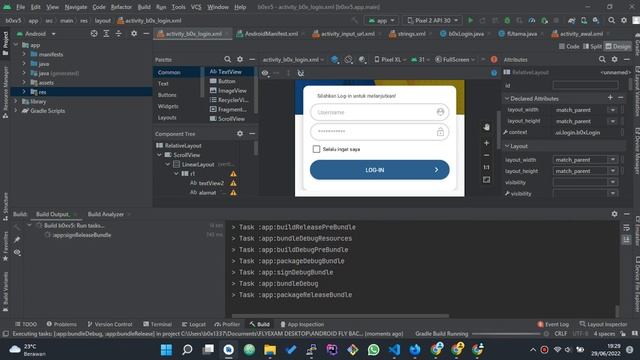This screenshot has height=360, width=640.
Task: Search the Palette with magnifier icon
Action: pyautogui.click(x=227, y=60)
